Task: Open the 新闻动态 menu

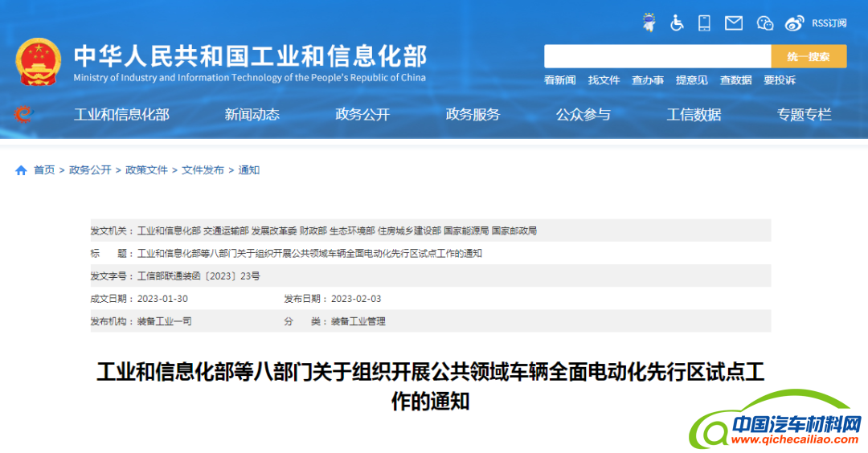Action: tap(252, 115)
